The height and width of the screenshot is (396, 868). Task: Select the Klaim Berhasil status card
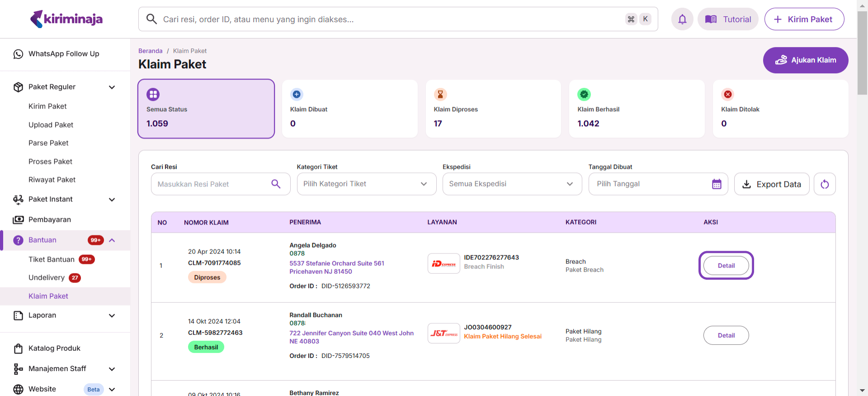(x=637, y=109)
